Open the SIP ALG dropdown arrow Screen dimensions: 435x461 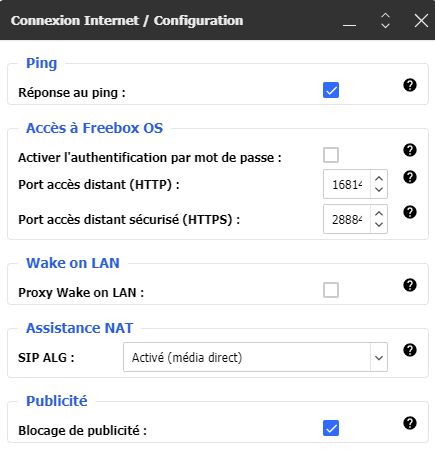[379, 357]
